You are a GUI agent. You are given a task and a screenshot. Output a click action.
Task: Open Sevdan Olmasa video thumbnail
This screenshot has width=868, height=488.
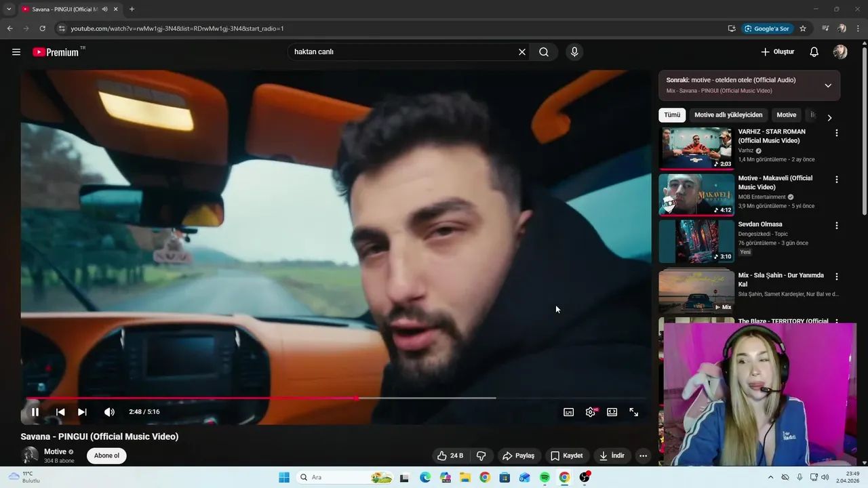pyautogui.click(x=696, y=241)
